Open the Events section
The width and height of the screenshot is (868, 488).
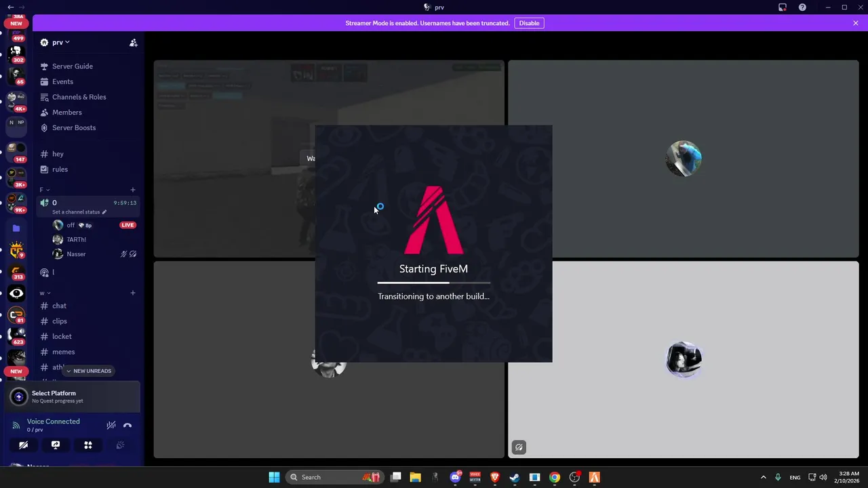62,81
